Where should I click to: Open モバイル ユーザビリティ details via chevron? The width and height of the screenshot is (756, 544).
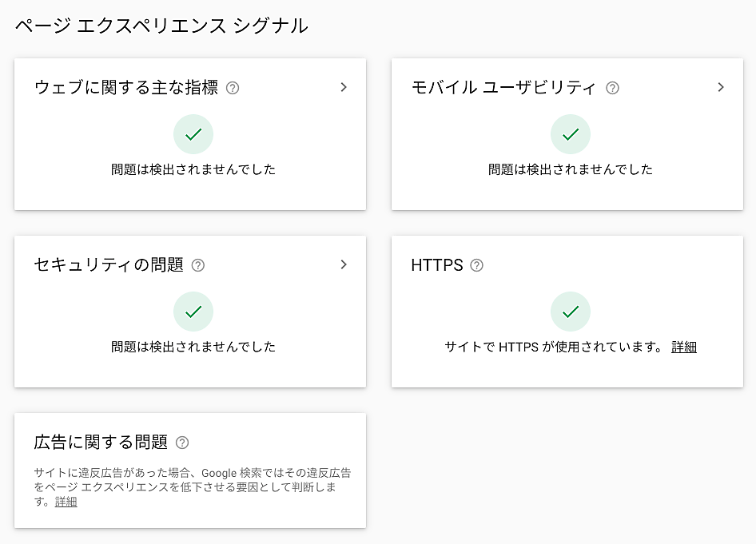[x=721, y=87]
